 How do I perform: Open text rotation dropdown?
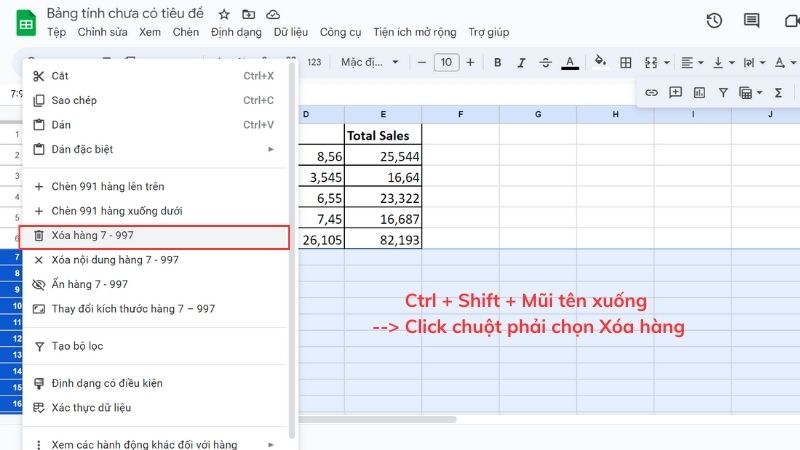point(785,62)
